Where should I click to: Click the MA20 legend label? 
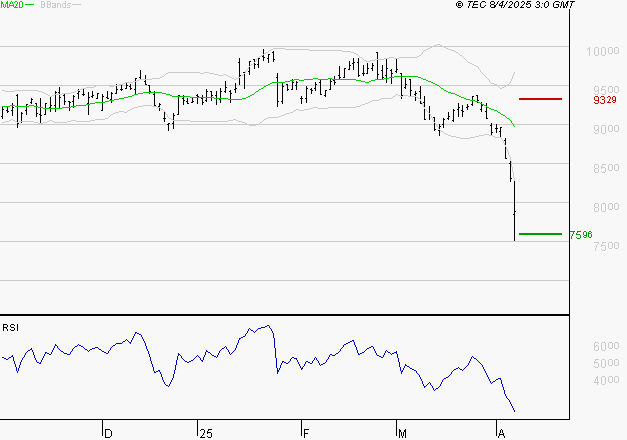tap(12, 5)
